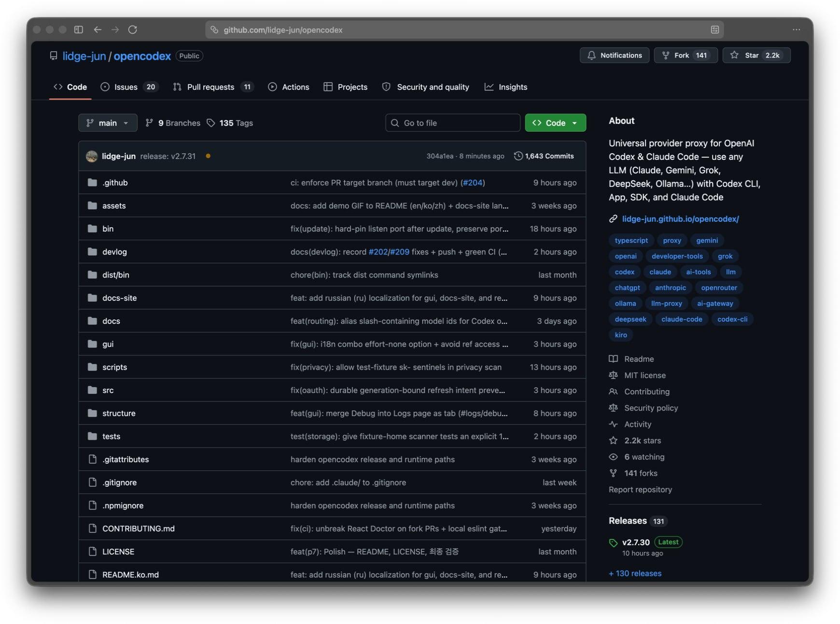The image size is (840, 624).
Task: Open the README.ko.md file
Action: click(x=130, y=575)
